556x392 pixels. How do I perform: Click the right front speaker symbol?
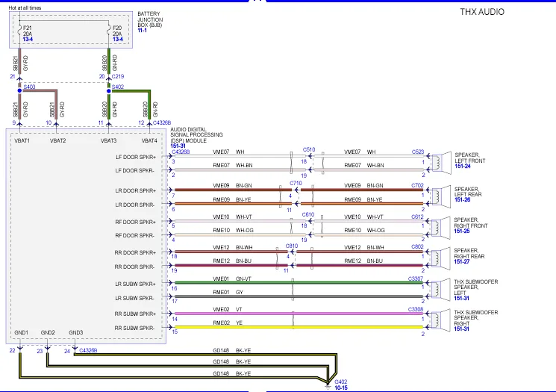click(x=442, y=228)
